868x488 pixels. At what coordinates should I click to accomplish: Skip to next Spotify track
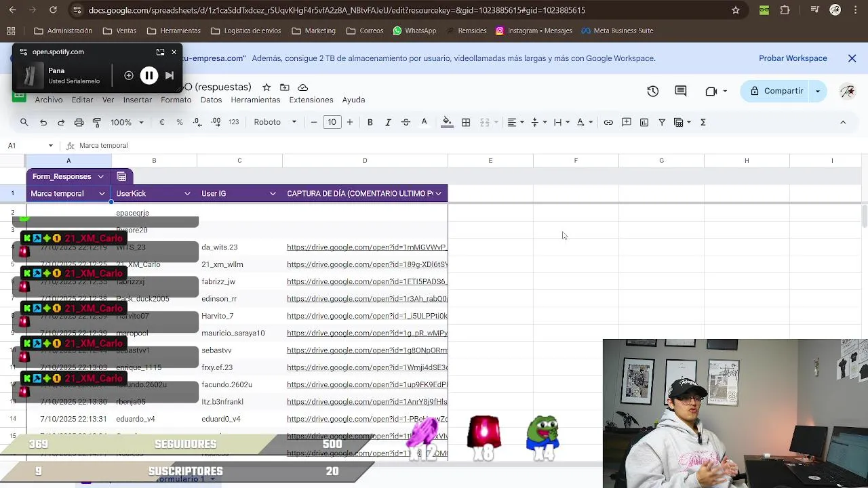(170, 75)
